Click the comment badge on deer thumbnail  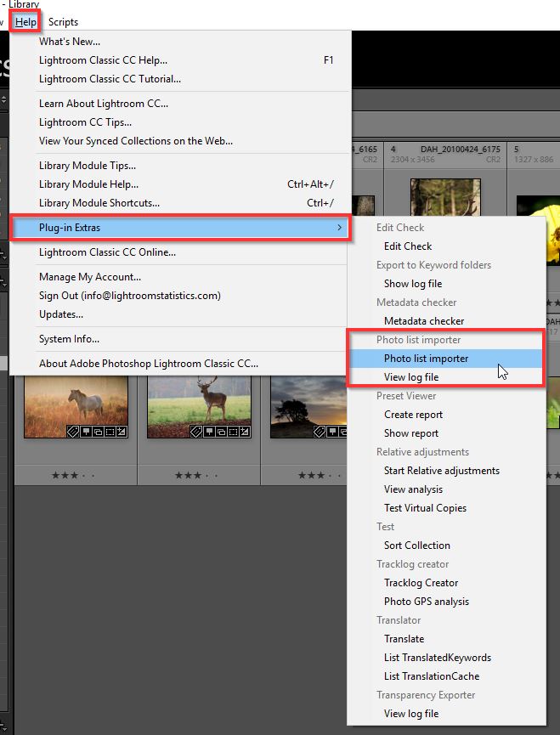click(209, 432)
